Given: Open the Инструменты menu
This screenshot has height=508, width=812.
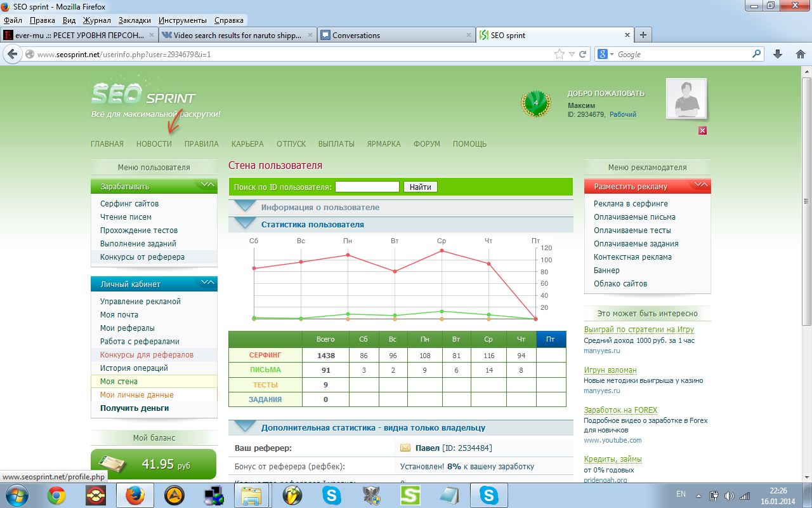Looking at the screenshot, I should coord(182,20).
